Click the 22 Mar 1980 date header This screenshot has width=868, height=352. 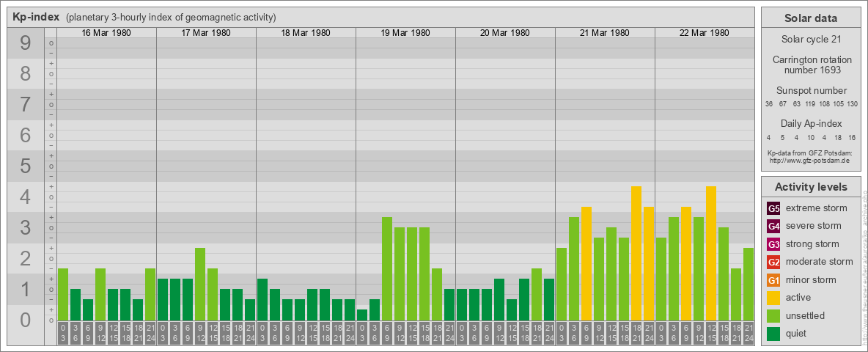(x=704, y=33)
